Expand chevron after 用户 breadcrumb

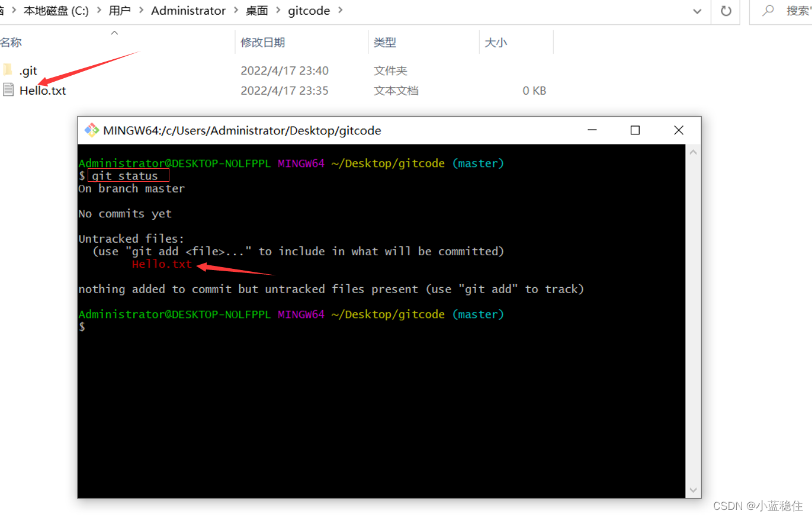pos(141,11)
